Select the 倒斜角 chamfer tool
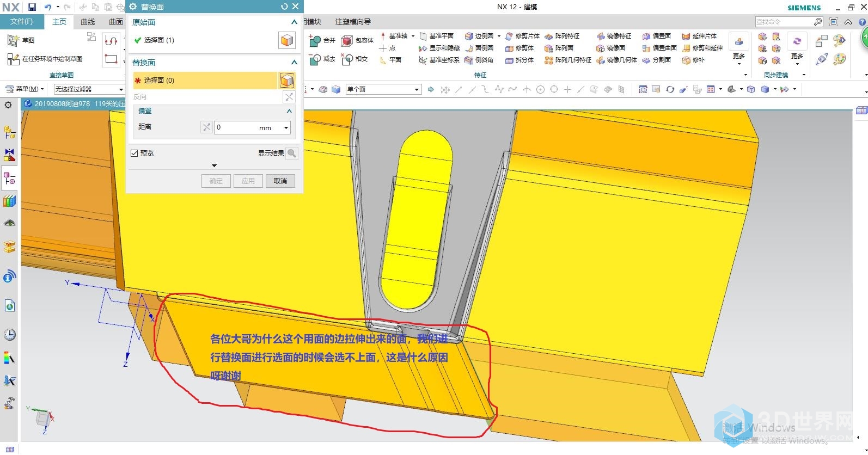The height and width of the screenshot is (455, 868). (x=479, y=60)
